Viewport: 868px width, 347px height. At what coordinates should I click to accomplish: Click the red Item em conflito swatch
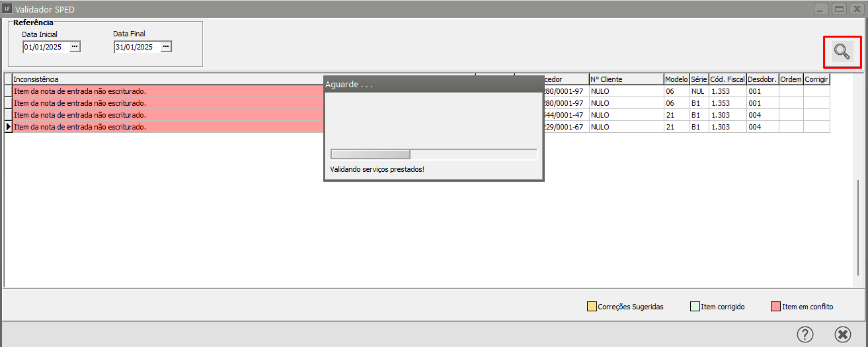[x=775, y=307]
